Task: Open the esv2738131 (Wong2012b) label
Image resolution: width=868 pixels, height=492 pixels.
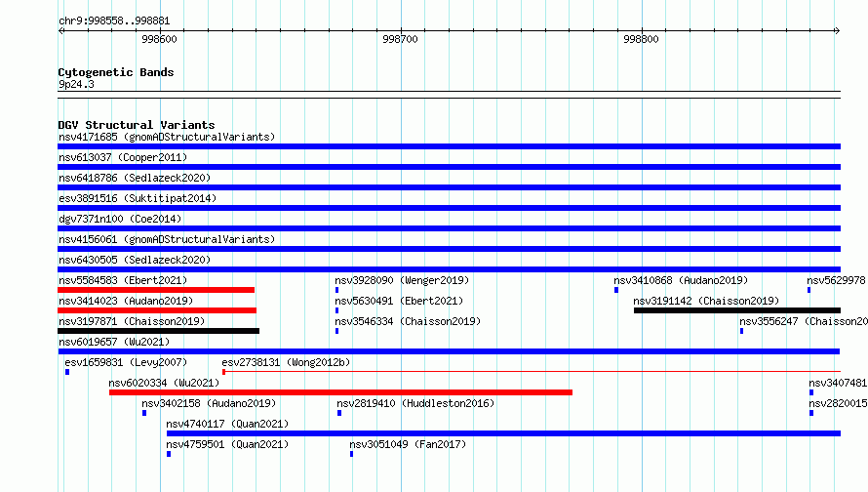Action: (286, 362)
